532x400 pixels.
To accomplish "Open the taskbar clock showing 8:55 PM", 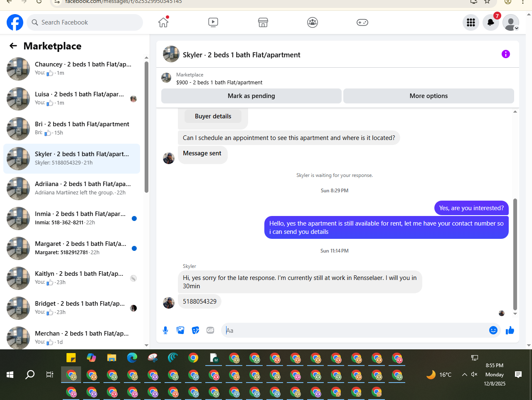I will [495, 375].
